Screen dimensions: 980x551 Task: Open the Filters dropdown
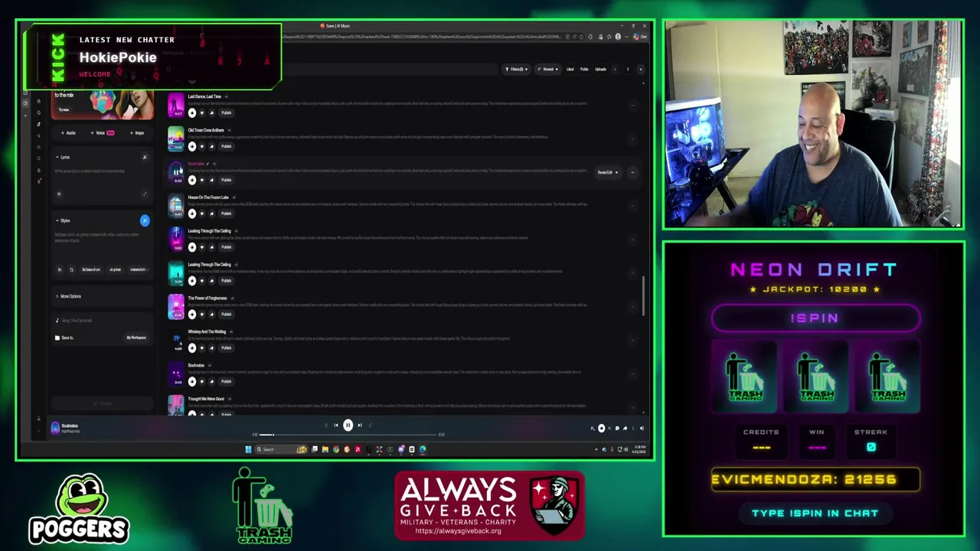pos(517,69)
